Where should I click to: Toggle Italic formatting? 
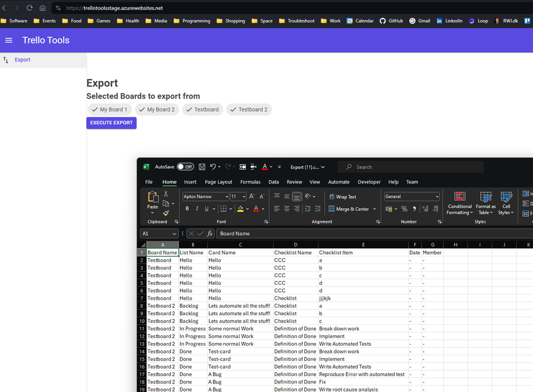[x=197, y=209]
